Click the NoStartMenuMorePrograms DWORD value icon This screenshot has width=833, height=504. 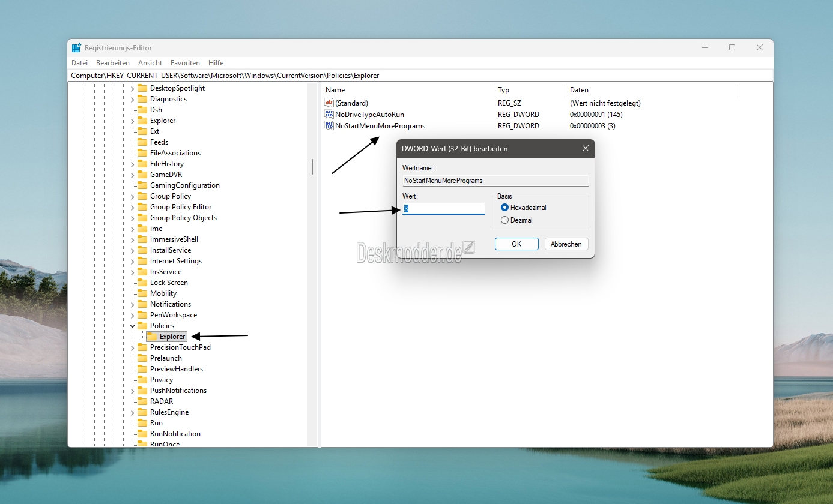tap(329, 126)
